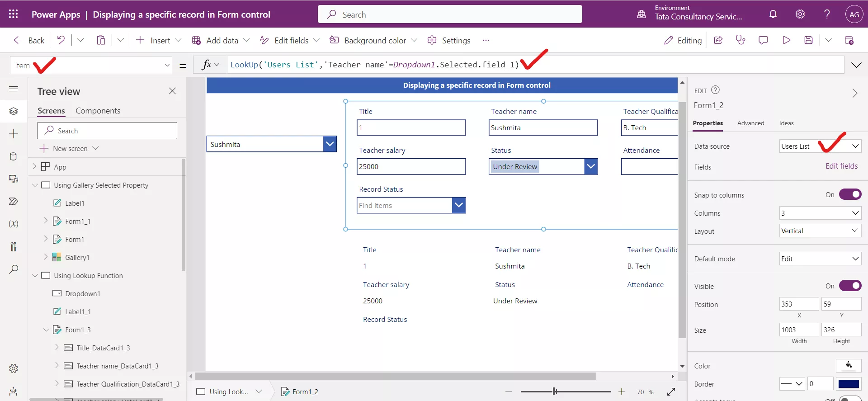Expand the Gallery1 tree node
This screenshot has height=401, width=868.
tap(46, 257)
